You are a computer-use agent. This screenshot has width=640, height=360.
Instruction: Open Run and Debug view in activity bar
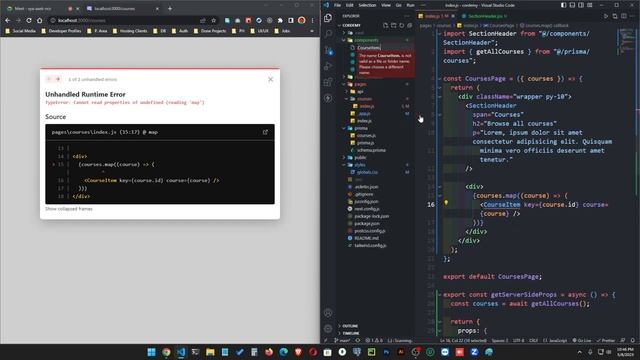[328, 66]
